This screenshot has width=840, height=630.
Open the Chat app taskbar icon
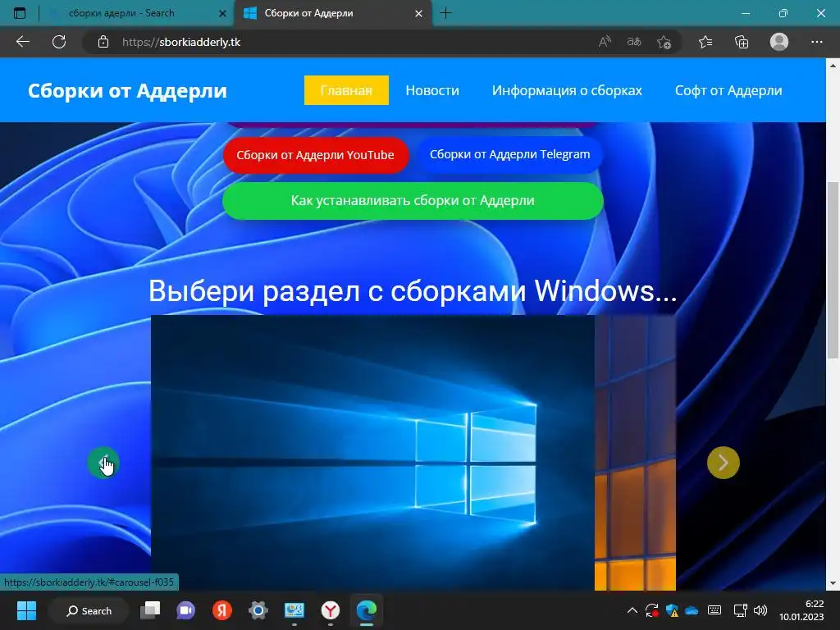pyautogui.click(x=185, y=610)
